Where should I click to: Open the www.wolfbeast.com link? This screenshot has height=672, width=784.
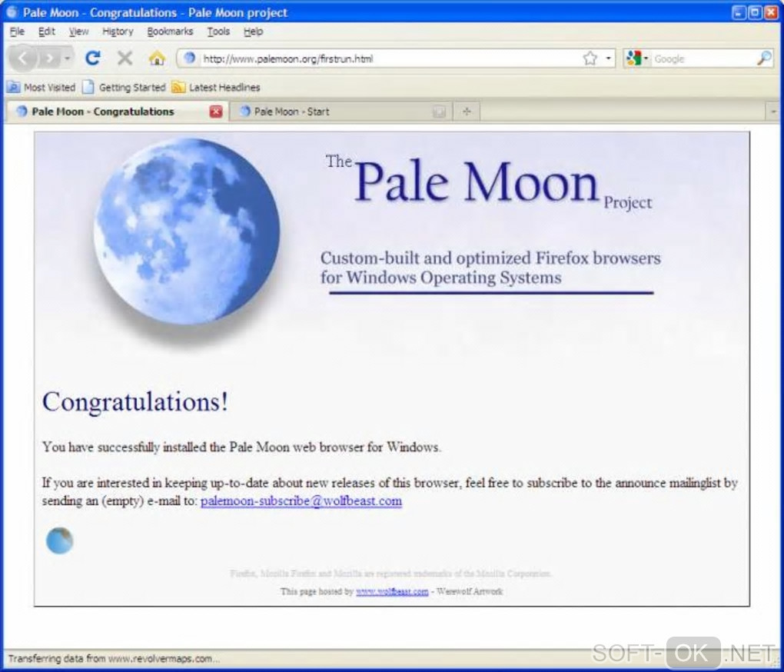(392, 591)
